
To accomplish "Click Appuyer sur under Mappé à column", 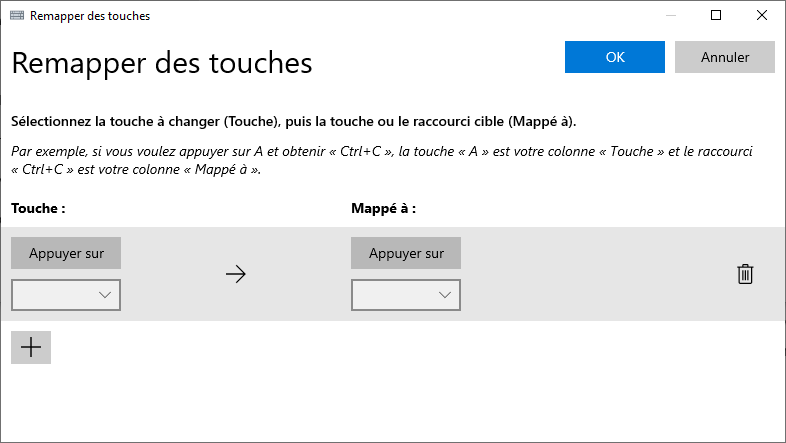I will click(x=406, y=253).
